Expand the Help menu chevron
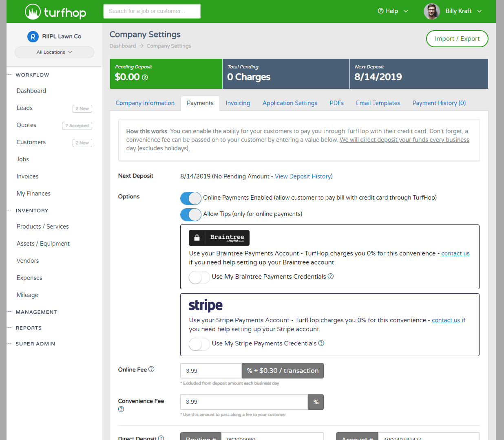504x440 pixels. click(x=406, y=11)
